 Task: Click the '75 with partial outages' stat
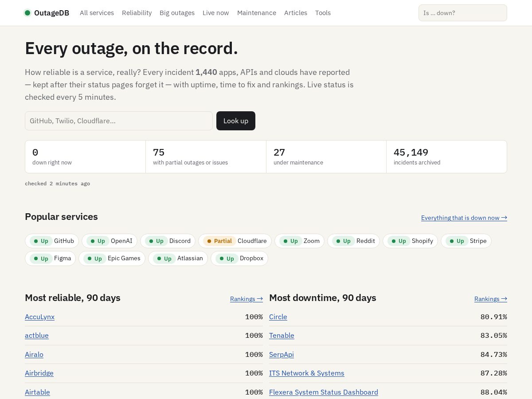[x=206, y=157]
